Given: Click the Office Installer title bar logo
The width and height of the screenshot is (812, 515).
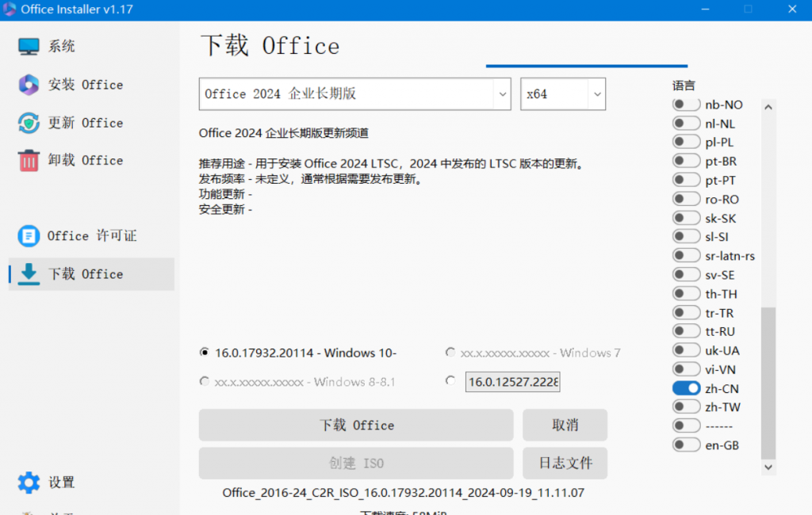Looking at the screenshot, I should (10, 10).
